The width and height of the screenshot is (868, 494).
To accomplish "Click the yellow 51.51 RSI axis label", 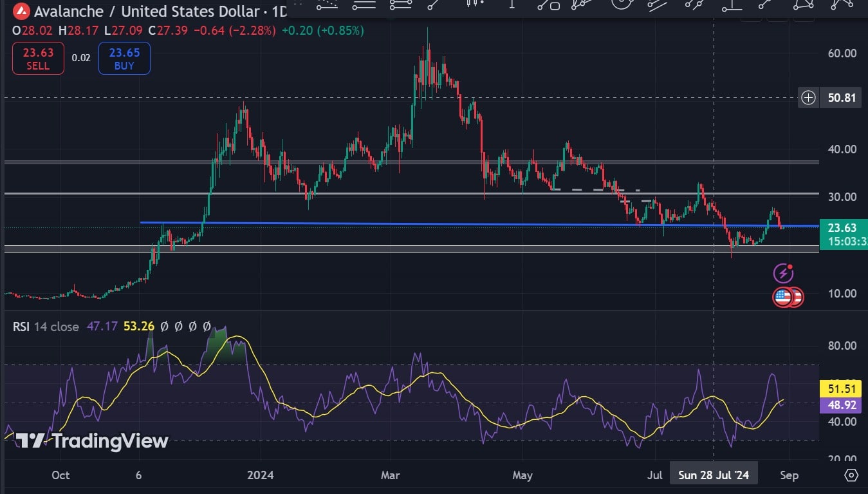I will [842, 389].
